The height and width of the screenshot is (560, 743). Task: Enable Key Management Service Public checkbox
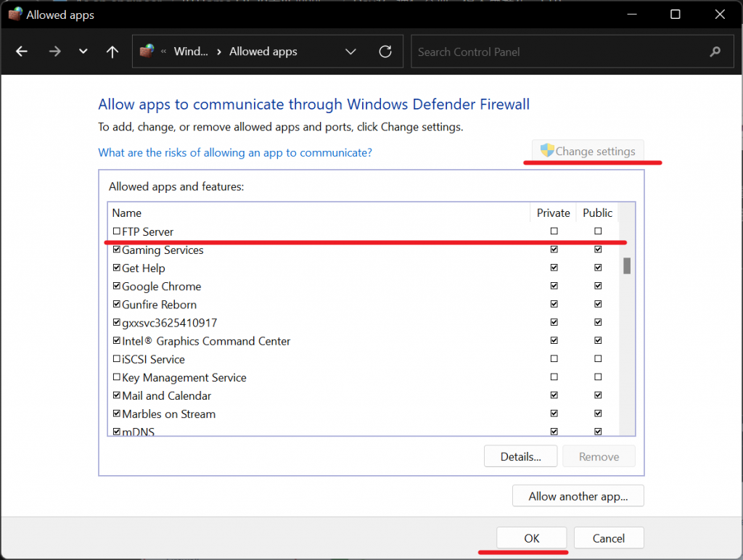[598, 376]
